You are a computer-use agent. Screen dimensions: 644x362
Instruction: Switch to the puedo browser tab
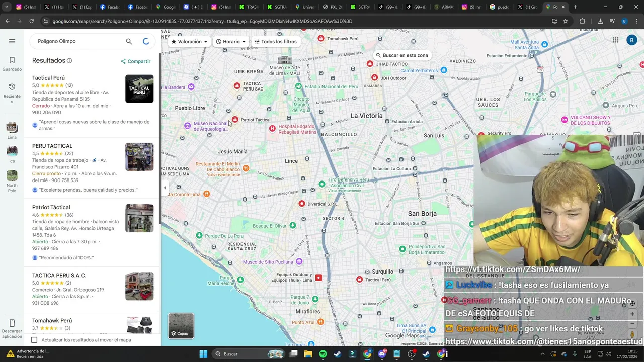(499, 7)
